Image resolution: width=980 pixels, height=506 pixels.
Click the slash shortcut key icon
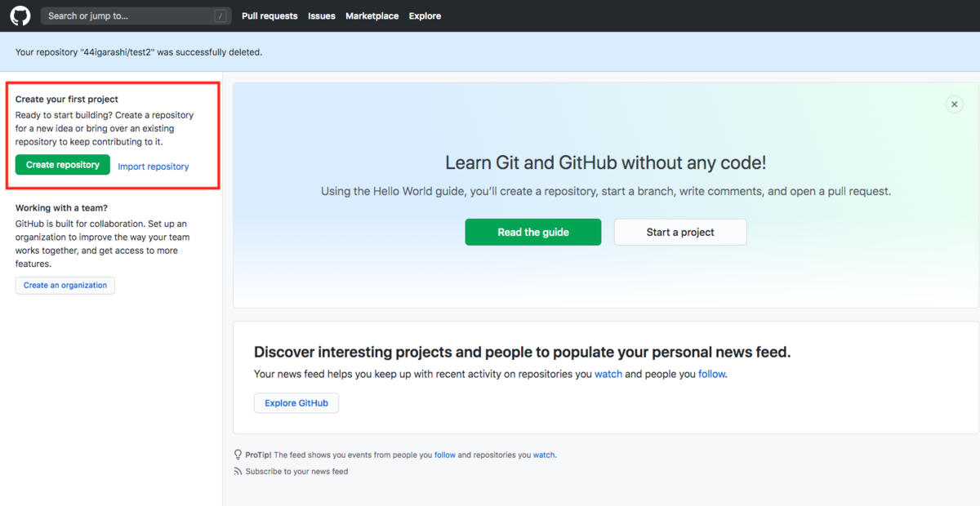pyautogui.click(x=220, y=16)
